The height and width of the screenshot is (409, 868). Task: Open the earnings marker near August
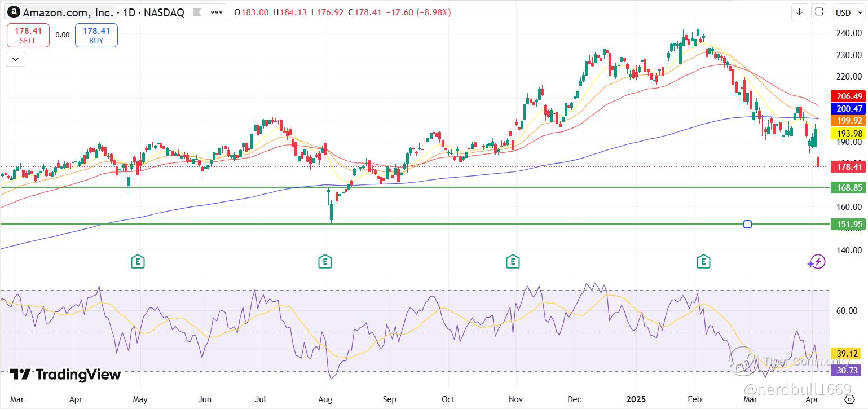[x=324, y=261]
